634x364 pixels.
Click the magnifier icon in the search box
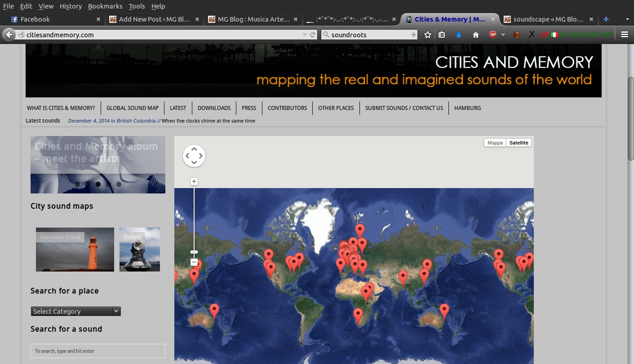pyautogui.click(x=326, y=35)
